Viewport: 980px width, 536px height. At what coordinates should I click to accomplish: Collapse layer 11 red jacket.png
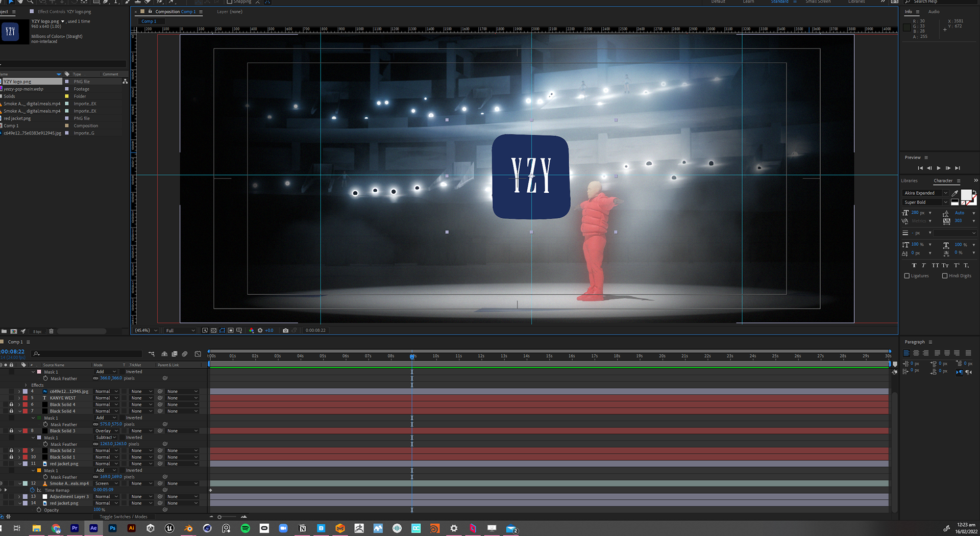point(19,464)
